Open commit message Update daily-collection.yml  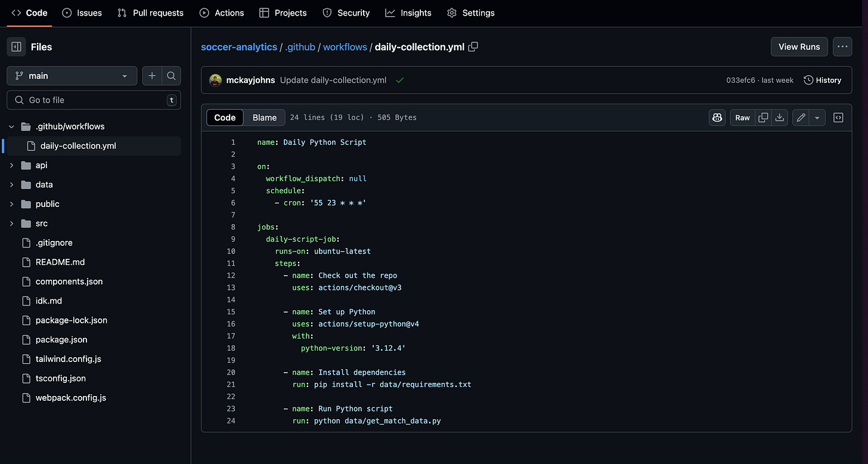tap(333, 80)
